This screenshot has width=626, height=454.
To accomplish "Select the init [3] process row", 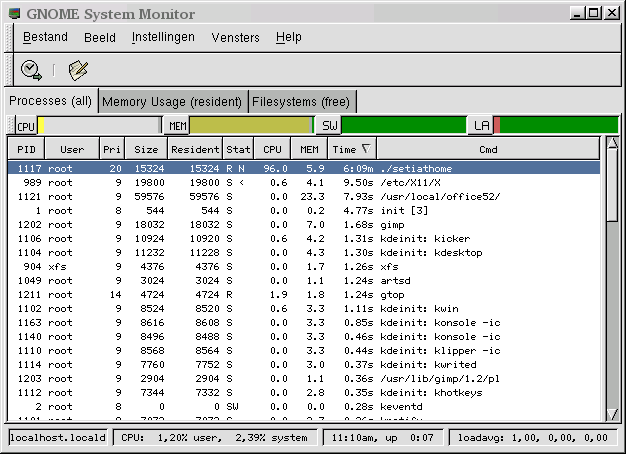I will [x=304, y=210].
